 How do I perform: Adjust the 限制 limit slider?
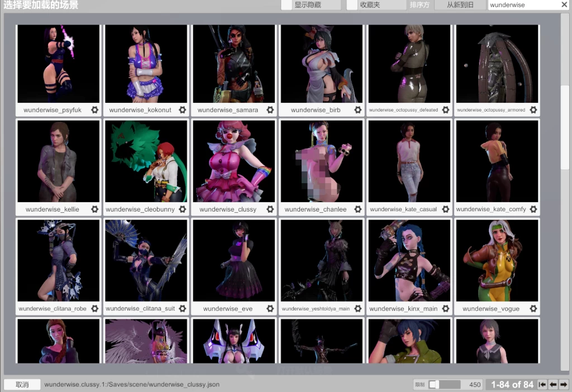pyautogui.click(x=434, y=385)
